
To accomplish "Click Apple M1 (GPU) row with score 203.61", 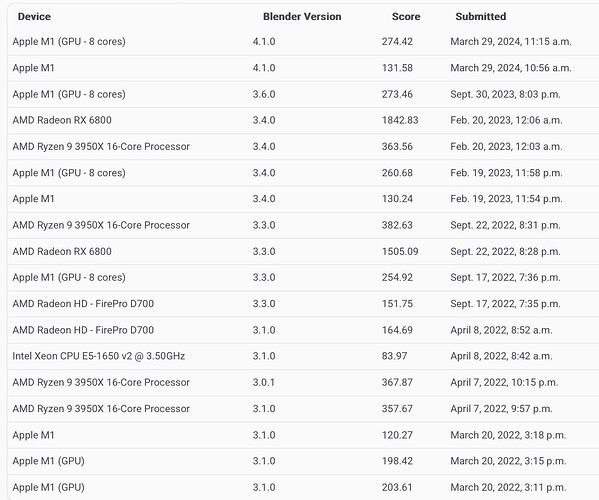I will (303, 487).
